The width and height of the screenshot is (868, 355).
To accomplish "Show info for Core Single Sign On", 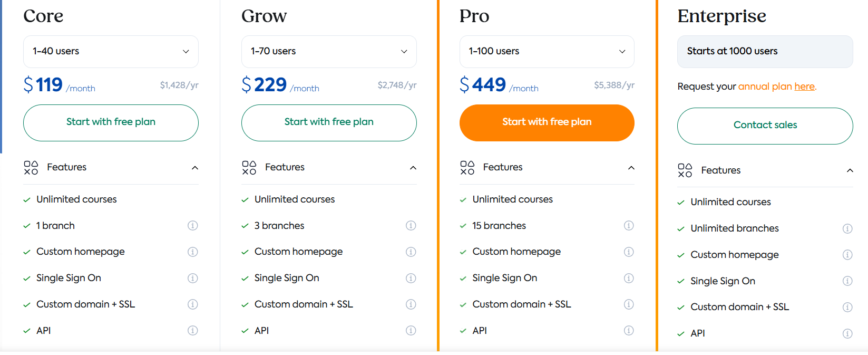I will [193, 278].
